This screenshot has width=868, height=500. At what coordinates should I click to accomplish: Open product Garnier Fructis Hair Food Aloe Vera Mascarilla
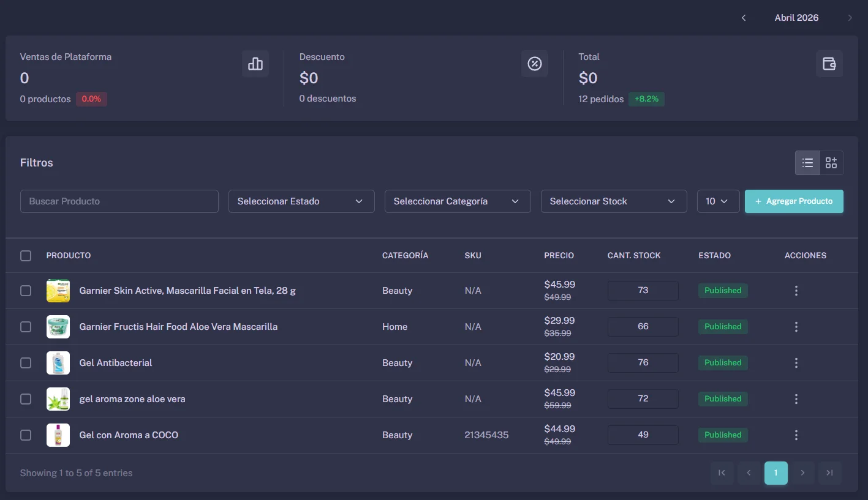pyautogui.click(x=178, y=327)
